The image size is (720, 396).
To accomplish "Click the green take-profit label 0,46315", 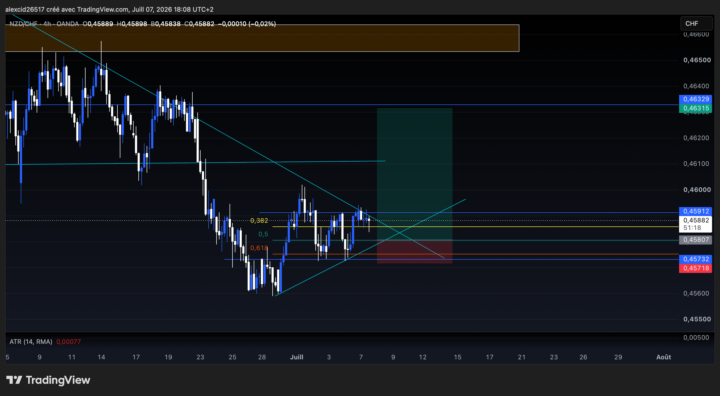I will [695, 108].
